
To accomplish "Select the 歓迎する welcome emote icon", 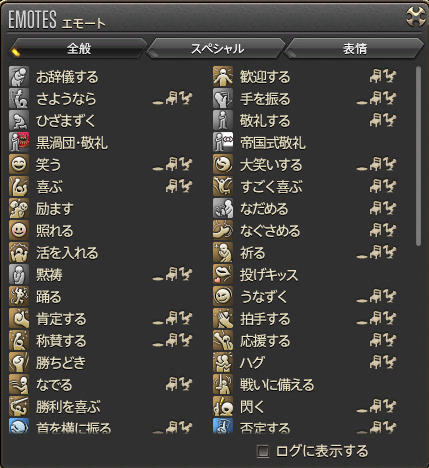I will click(x=223, y=76).
